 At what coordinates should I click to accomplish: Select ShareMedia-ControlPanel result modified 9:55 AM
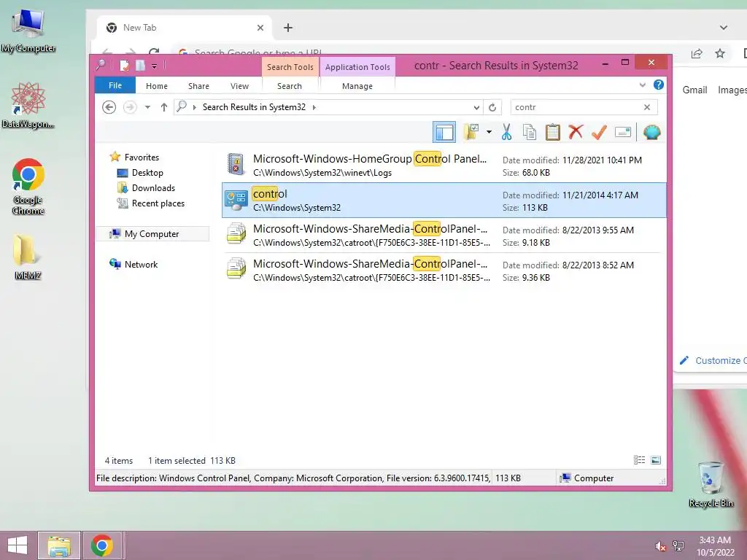click(x=444, y=236)
